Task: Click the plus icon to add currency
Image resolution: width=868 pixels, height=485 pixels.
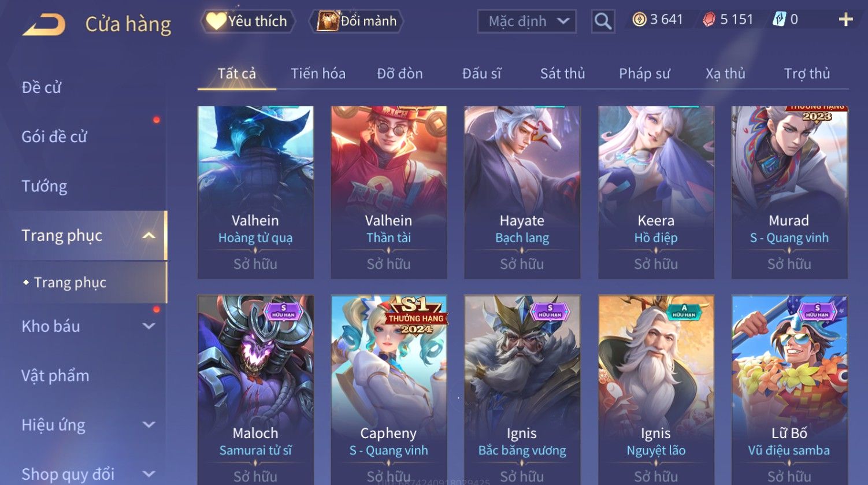Action: (845, 20)
